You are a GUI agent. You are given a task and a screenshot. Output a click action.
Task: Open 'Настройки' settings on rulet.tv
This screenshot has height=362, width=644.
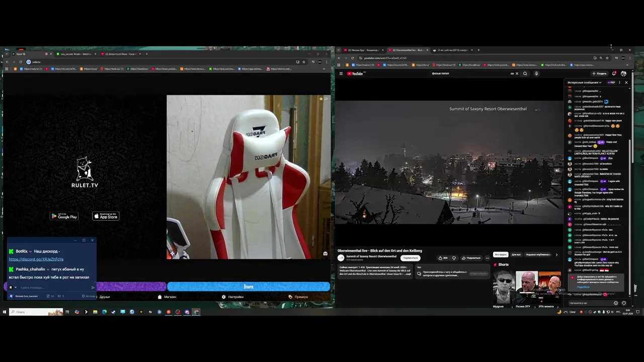point(233,297)
